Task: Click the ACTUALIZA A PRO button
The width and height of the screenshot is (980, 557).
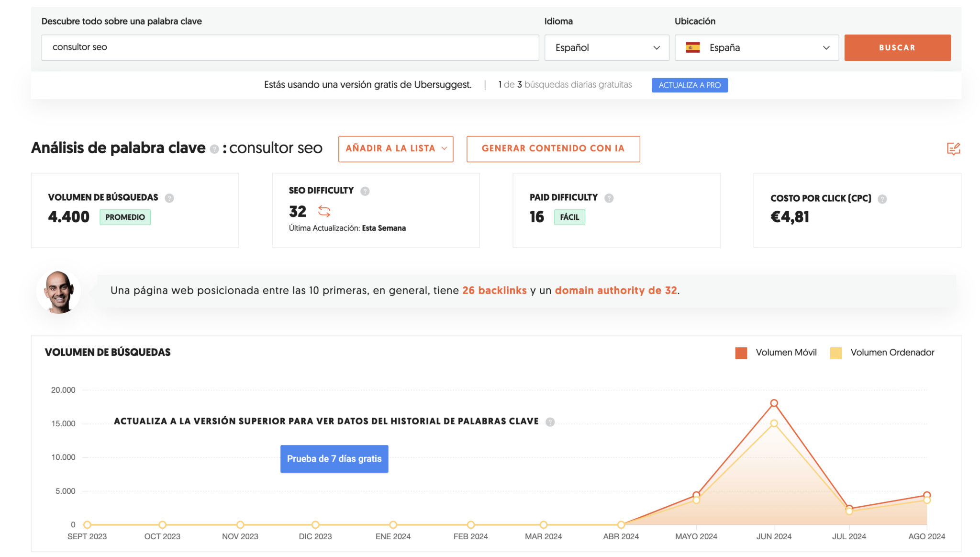Action: [x=690, y=85]
